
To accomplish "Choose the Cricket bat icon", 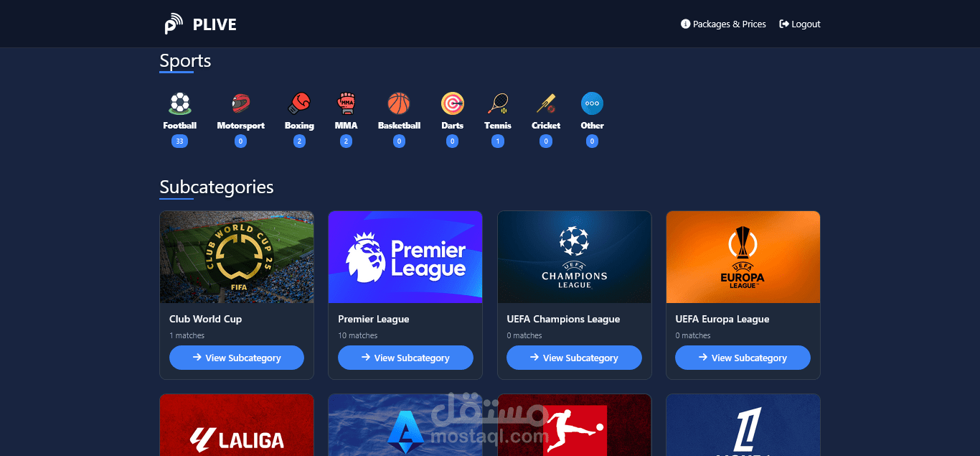I will click(546, 103).
